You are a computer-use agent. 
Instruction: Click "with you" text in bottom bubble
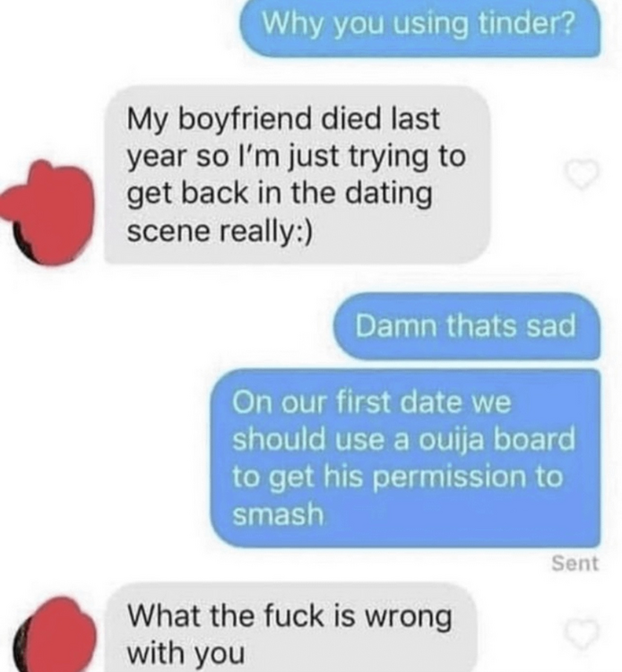tap(186, 654)
